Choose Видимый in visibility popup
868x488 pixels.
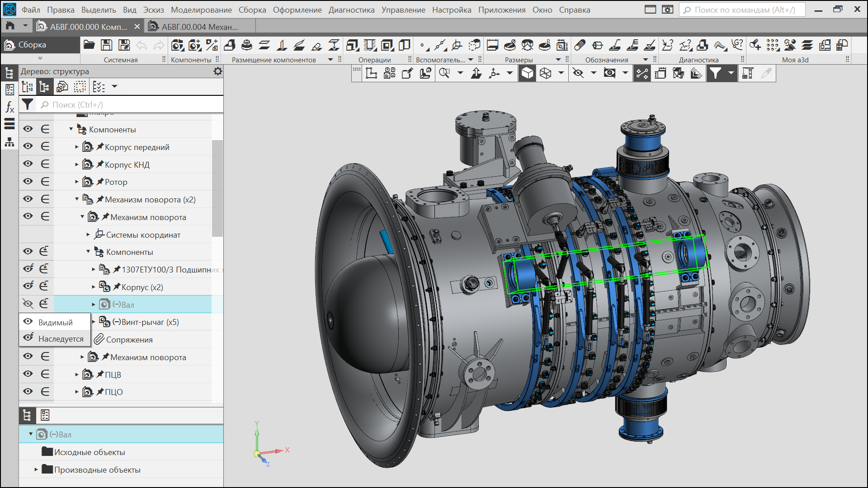click(x=55, y=322)
